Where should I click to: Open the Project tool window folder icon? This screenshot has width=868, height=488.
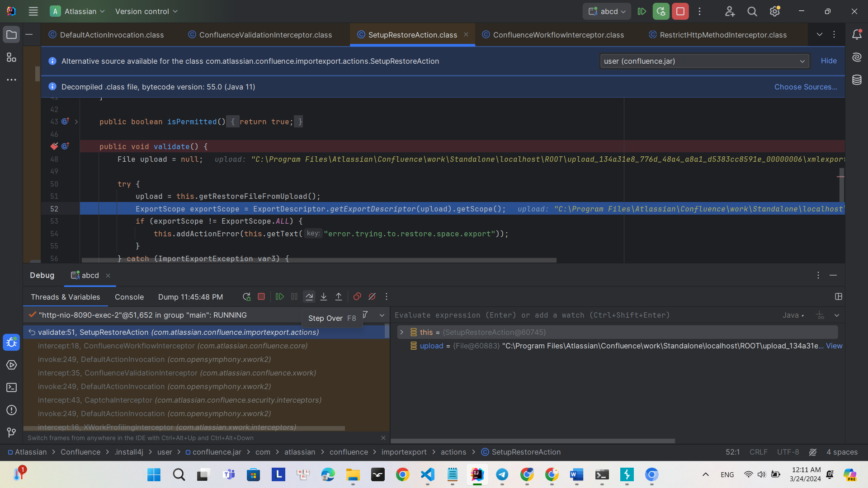click(x=11, y=35)
